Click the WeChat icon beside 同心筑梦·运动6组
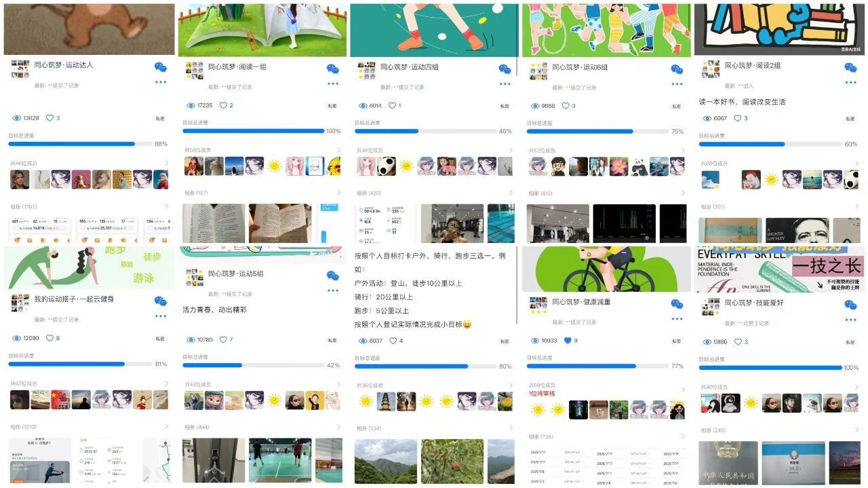868x488 pixels. [x=677, y=69]
